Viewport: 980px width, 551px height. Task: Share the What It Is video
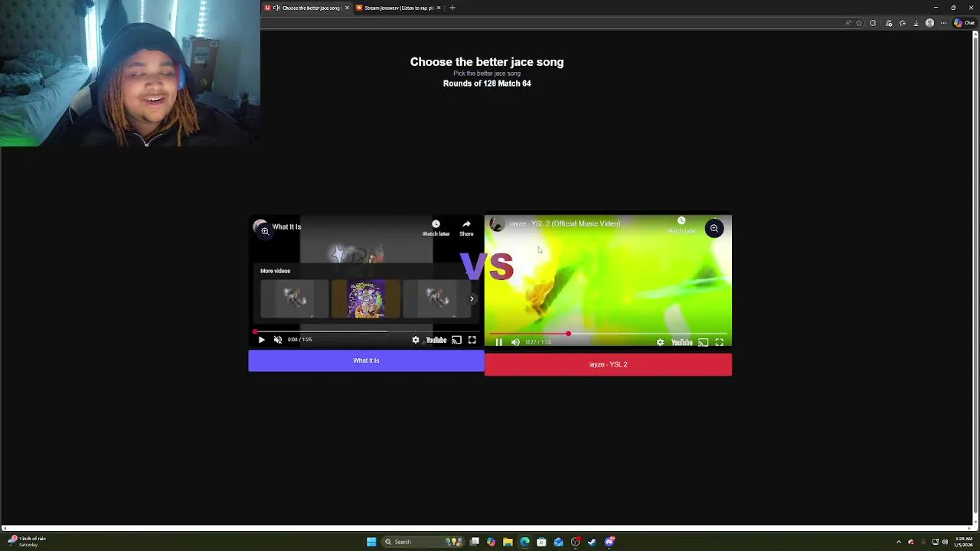466,228
